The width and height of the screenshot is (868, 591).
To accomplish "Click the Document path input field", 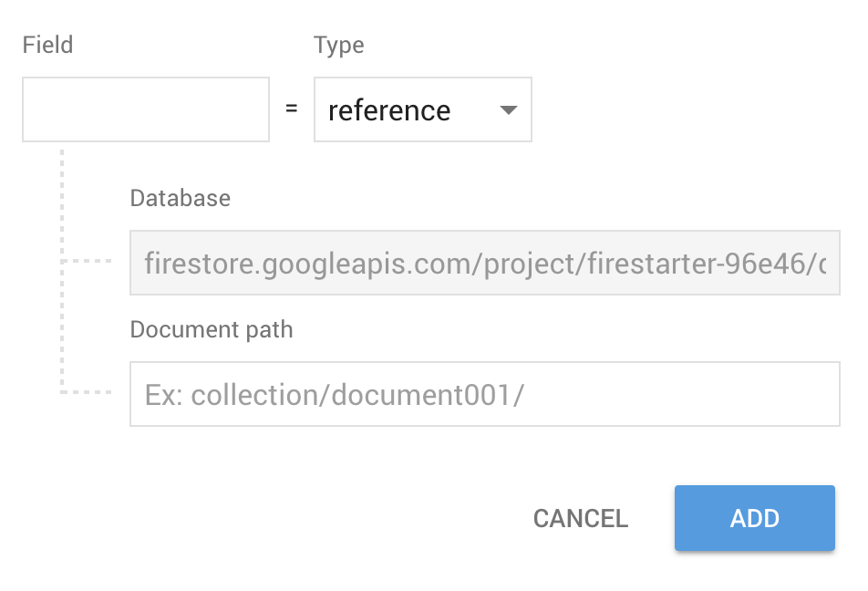I will 483,394.
